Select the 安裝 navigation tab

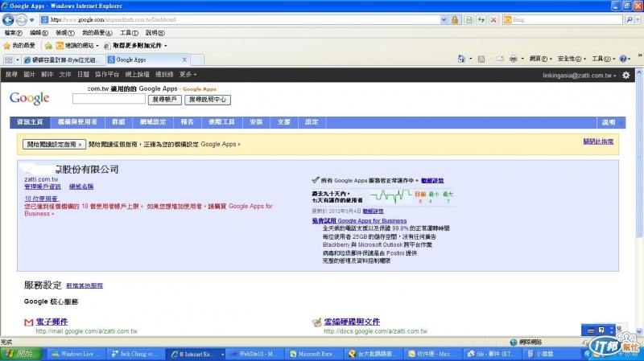(256, 122)
